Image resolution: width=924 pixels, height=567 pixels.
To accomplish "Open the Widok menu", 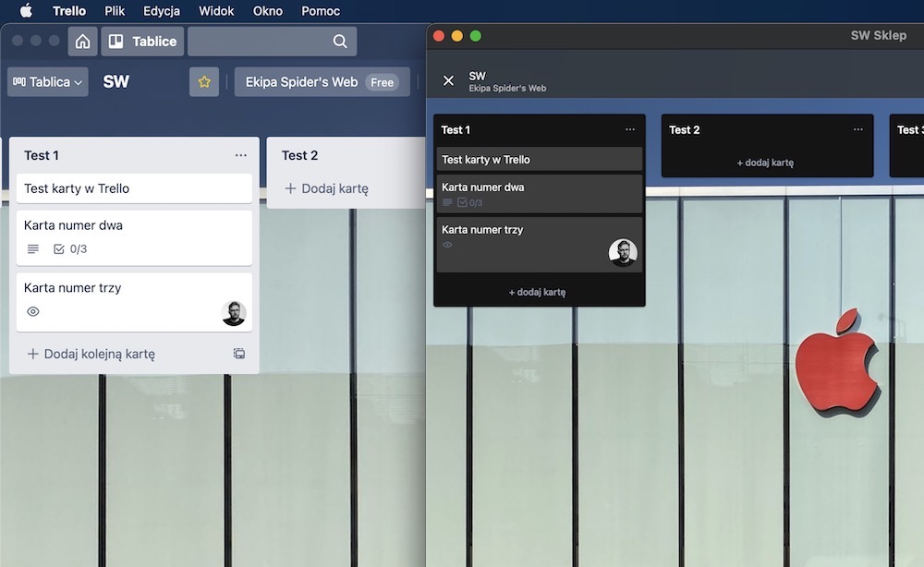I will click(x=216, y=10).
